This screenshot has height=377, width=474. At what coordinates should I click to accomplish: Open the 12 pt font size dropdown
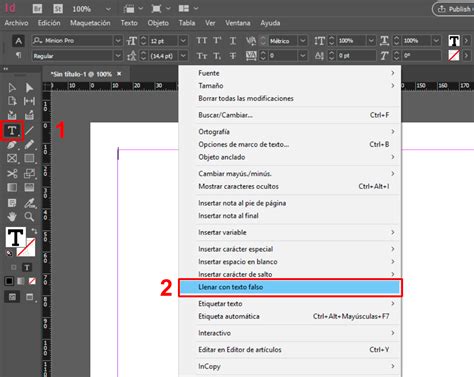pos(183,41)
